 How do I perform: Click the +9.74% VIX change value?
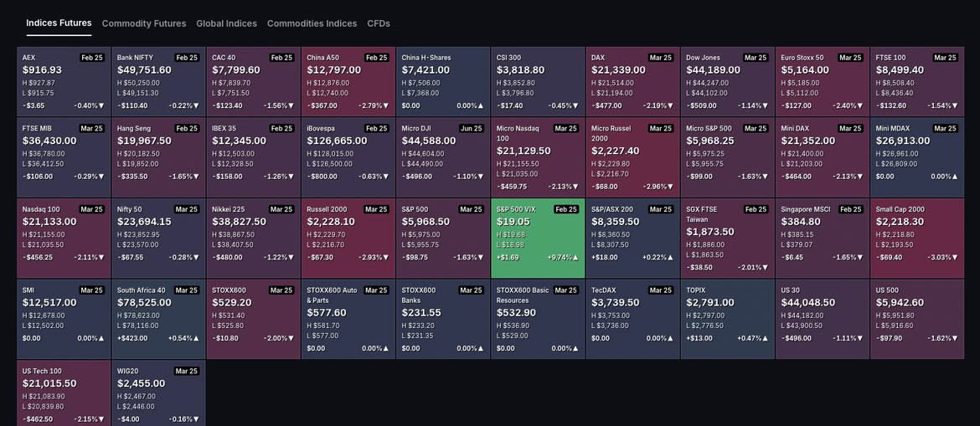563,257
